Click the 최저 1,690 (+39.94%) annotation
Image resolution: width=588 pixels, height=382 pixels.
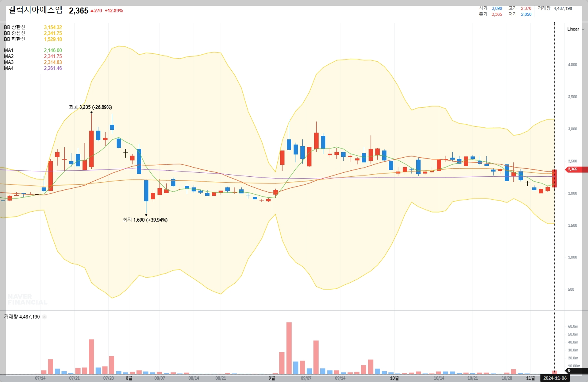pos(145,220)
